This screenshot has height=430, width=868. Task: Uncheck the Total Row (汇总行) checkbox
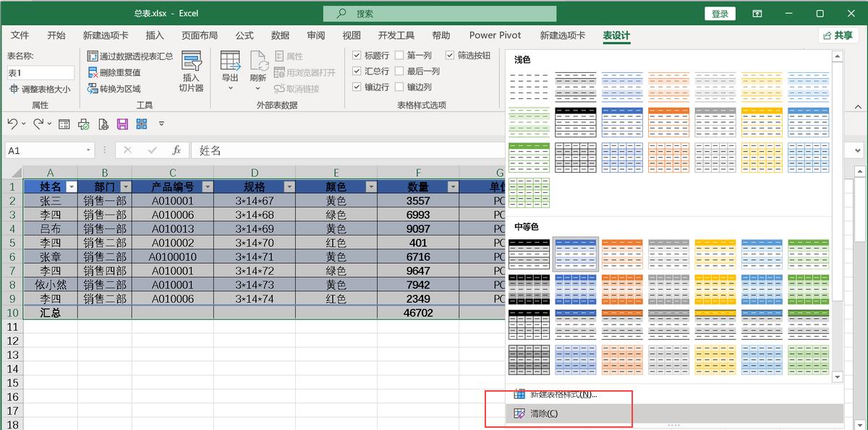[x=357, y=71]
